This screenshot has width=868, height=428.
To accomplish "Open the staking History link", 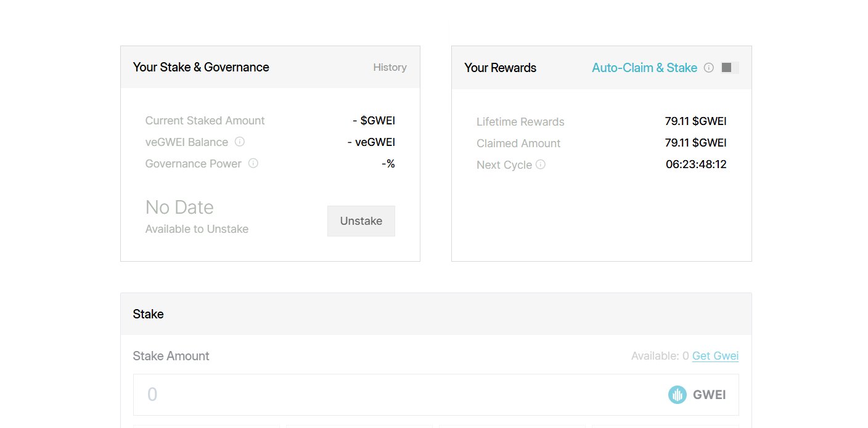I will [390, 67].
